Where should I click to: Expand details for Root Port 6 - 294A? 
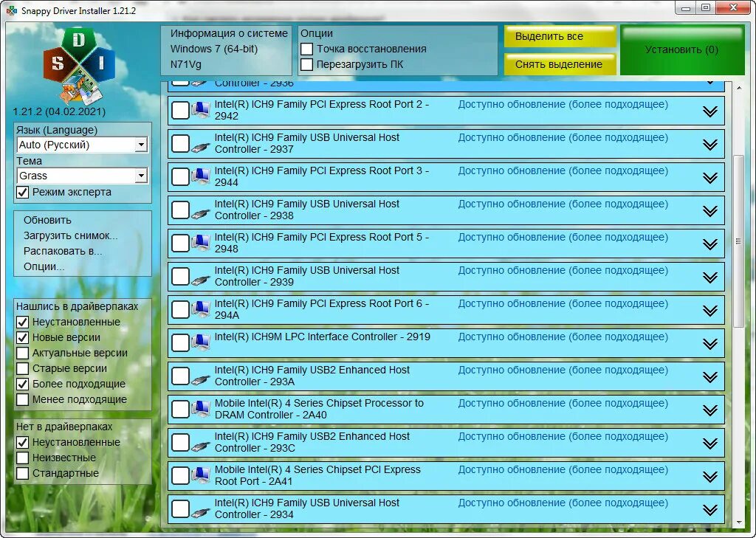coord(709,311)
